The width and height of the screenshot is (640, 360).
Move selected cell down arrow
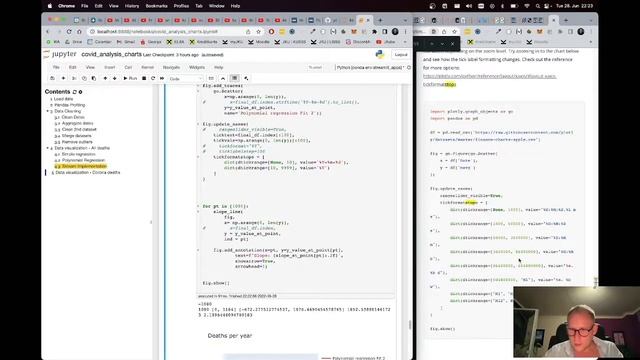click(x=115, y=78)
